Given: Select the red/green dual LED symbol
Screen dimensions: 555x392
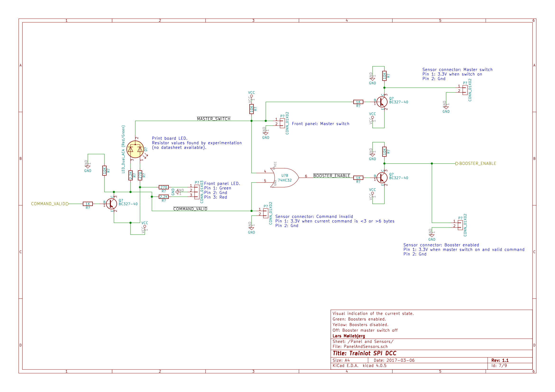Looking at the screenshot, I should [135, 149].
